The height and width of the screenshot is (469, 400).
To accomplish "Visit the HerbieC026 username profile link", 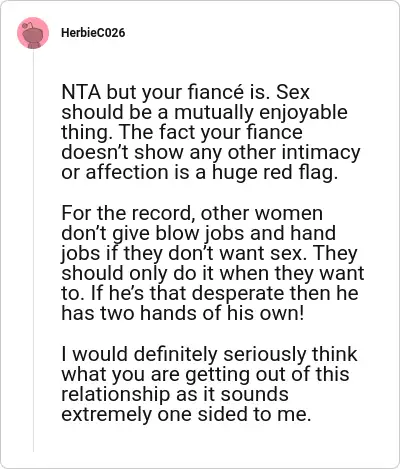I will [93, 33].
